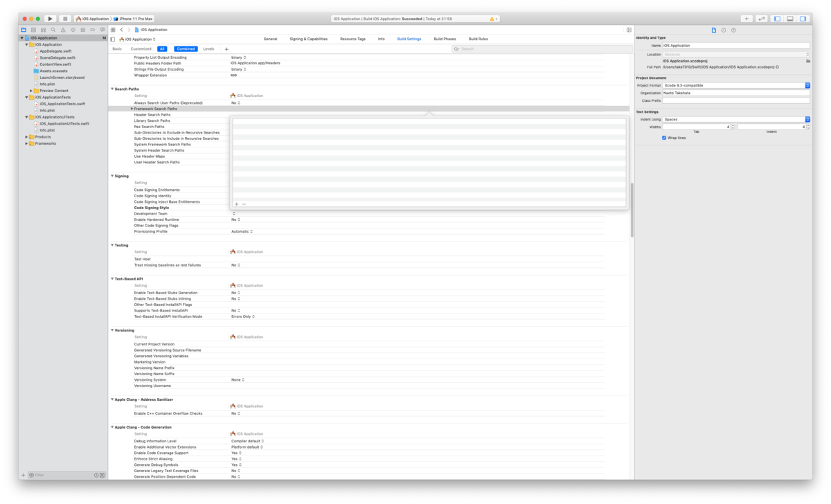
Task: Select AppDelegate.swift in the navigator
Action: [x=55, y=51]
